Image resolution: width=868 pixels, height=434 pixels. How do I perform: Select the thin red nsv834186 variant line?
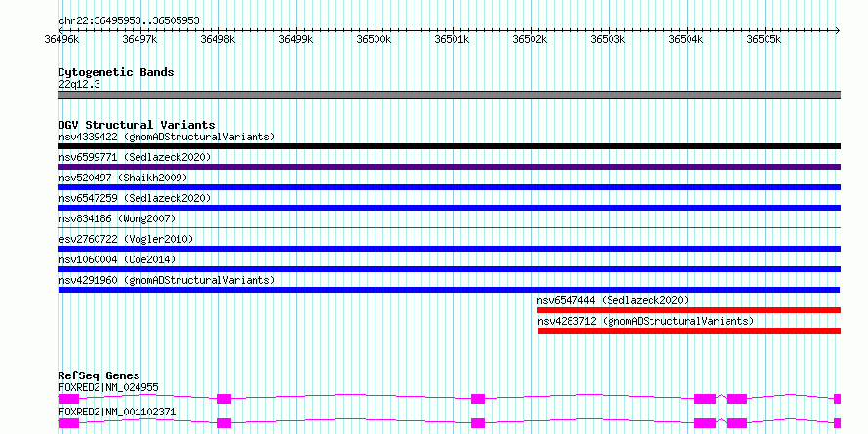coord(449,227)
